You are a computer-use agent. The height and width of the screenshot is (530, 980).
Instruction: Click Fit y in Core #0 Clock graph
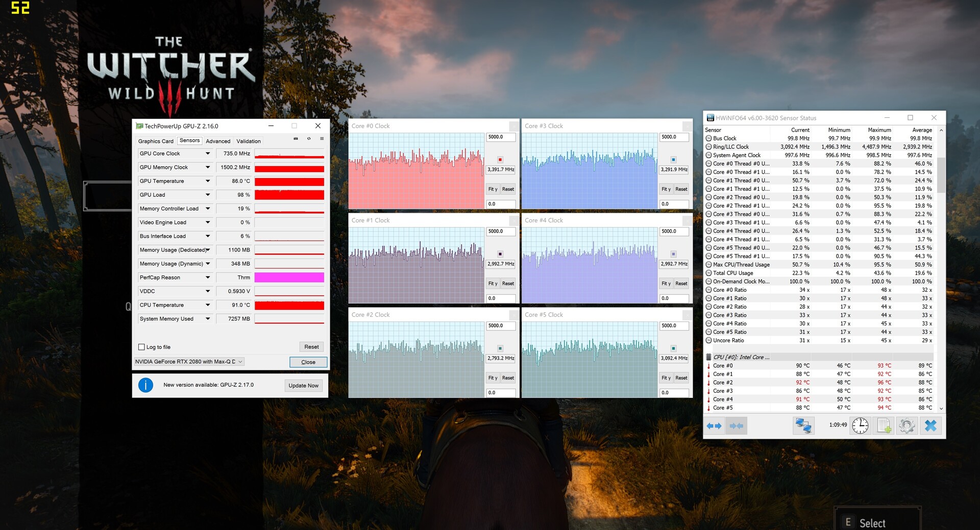coord(493,189)
